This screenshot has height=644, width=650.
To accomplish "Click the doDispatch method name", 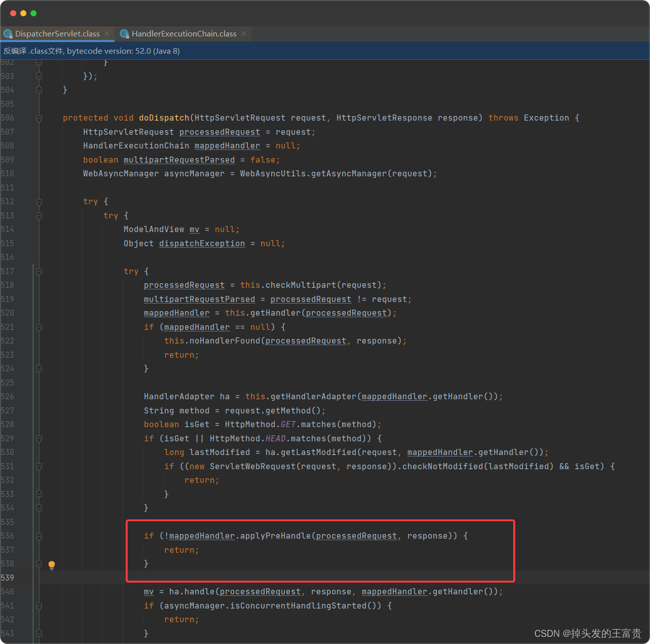I will coord(164,118).
